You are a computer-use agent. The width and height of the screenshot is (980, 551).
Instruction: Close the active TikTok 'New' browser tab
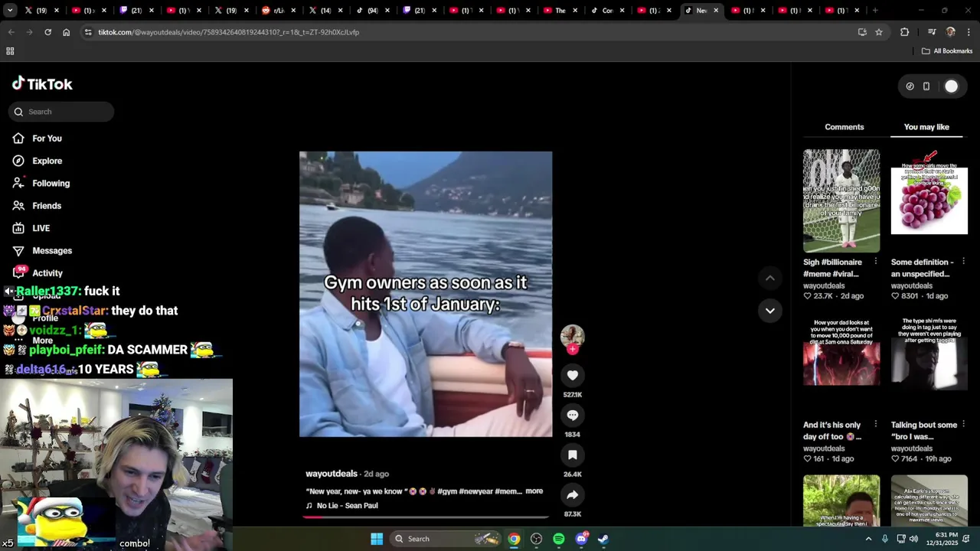coord(716,11)
